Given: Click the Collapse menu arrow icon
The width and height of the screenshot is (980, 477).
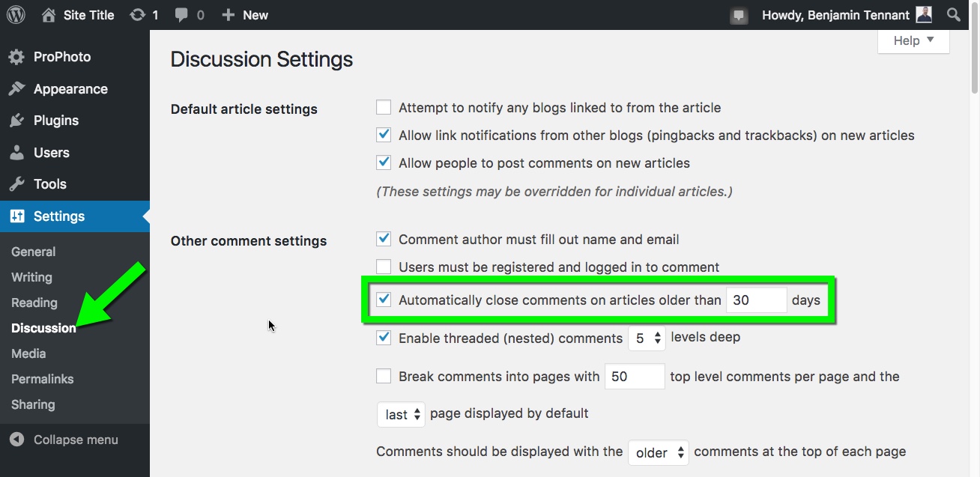Looking at the screenshot, I should [18, 440].
